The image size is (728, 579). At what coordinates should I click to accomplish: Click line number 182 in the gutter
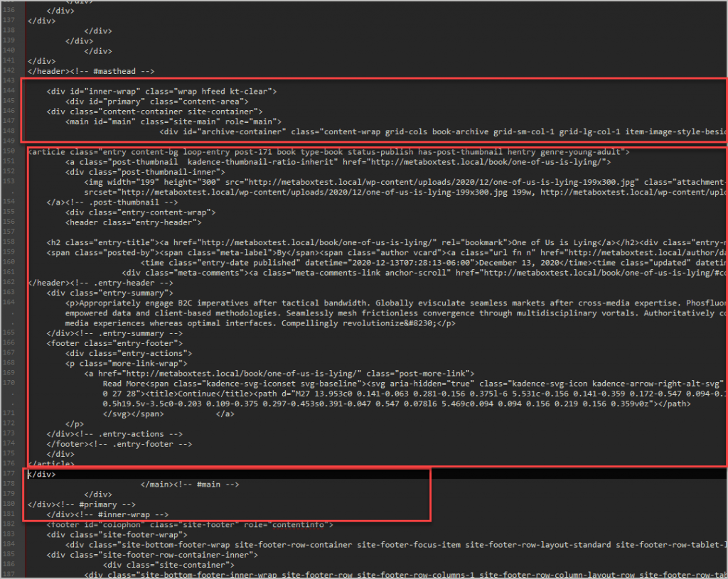click(x=9, y=524)
